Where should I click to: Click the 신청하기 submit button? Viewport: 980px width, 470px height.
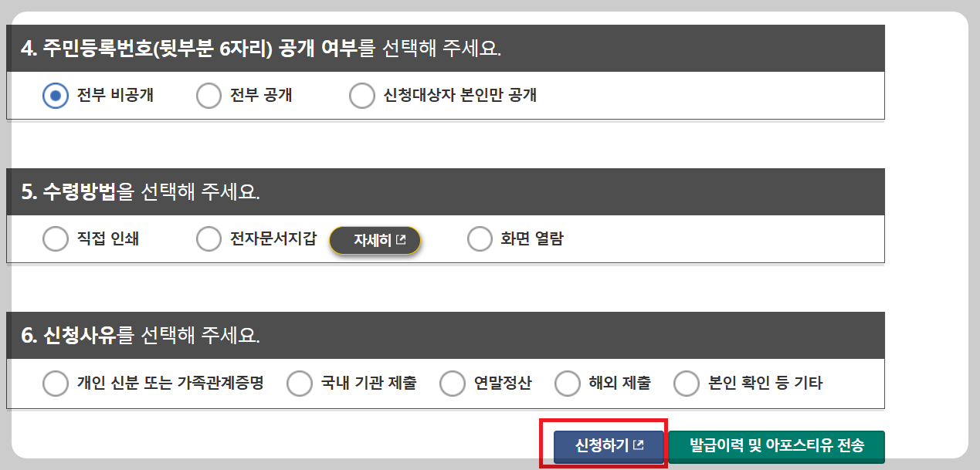coord(607,446)
